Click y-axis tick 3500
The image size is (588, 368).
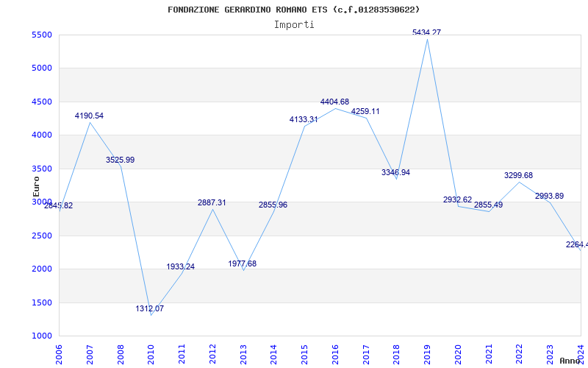(x=42, y=169)
